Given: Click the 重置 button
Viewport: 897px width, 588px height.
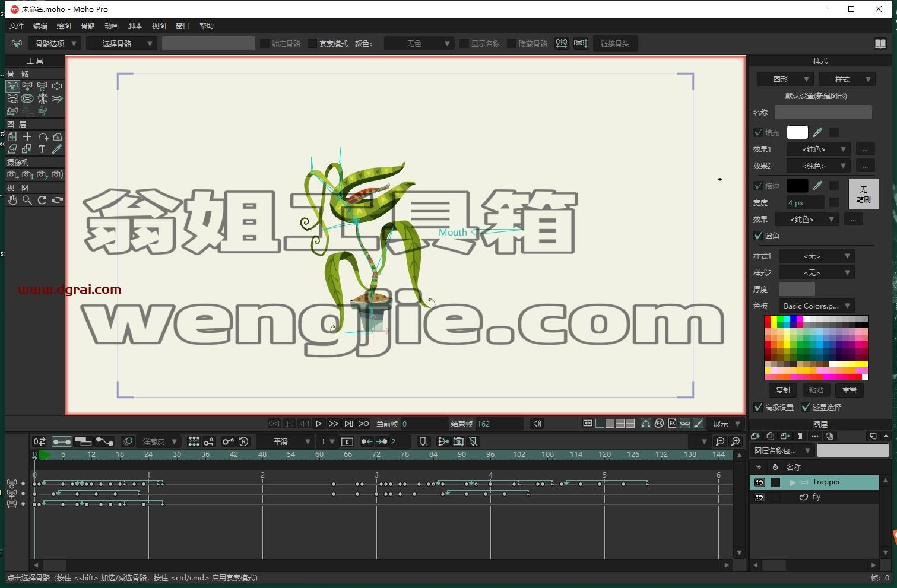Looking at the screenshot, I should 850,390.
